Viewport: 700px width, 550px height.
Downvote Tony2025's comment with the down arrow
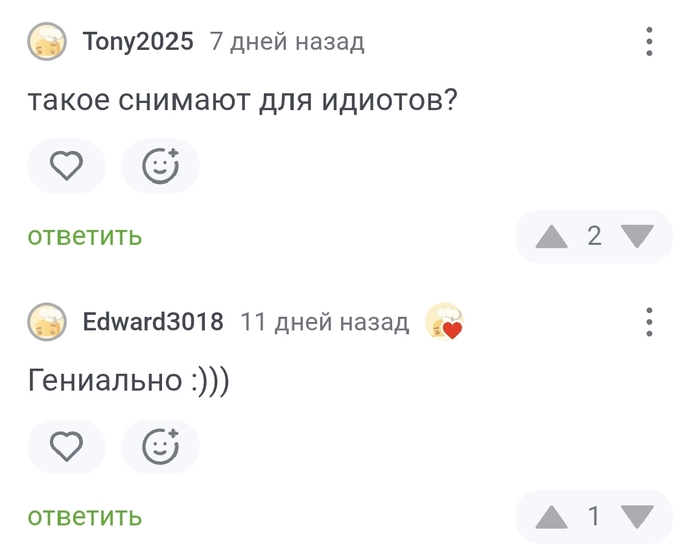[x=637, y=236]
